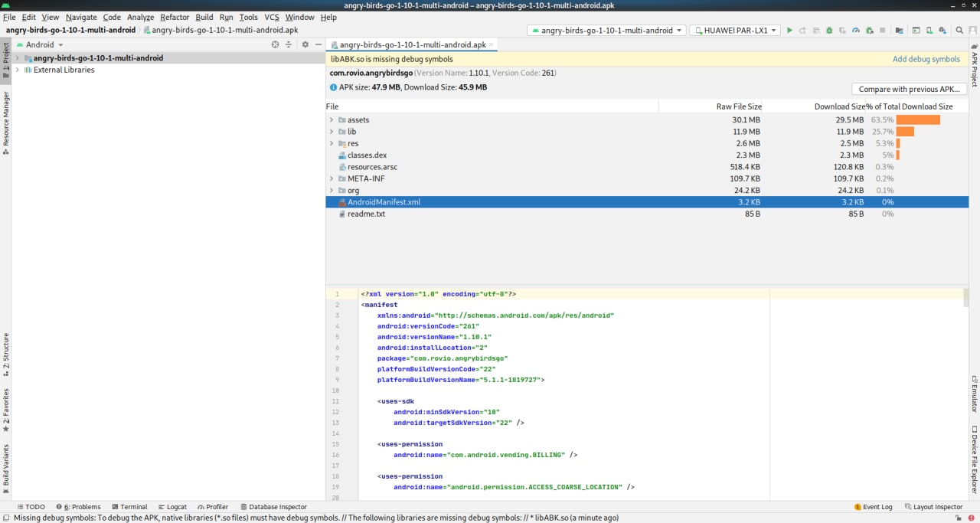Expand the assets folder in APK
Viewport: 980px width, 523px height.
tap(332, 120)
